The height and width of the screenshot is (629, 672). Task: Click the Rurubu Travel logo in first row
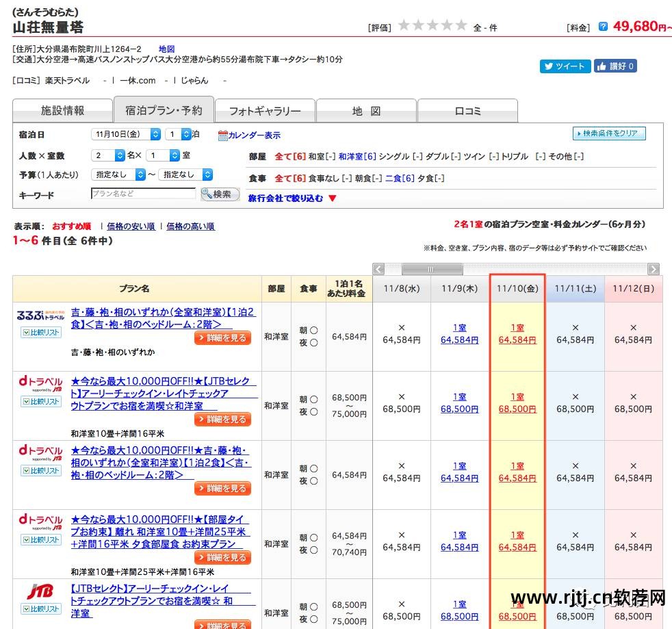click(x=40, y=316)
